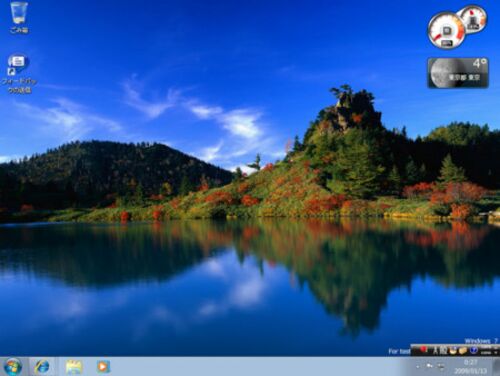This screenshot has height=376, width=500.
Task: Launch Internet Explorer from the taskbar
Action: [42, 366]
